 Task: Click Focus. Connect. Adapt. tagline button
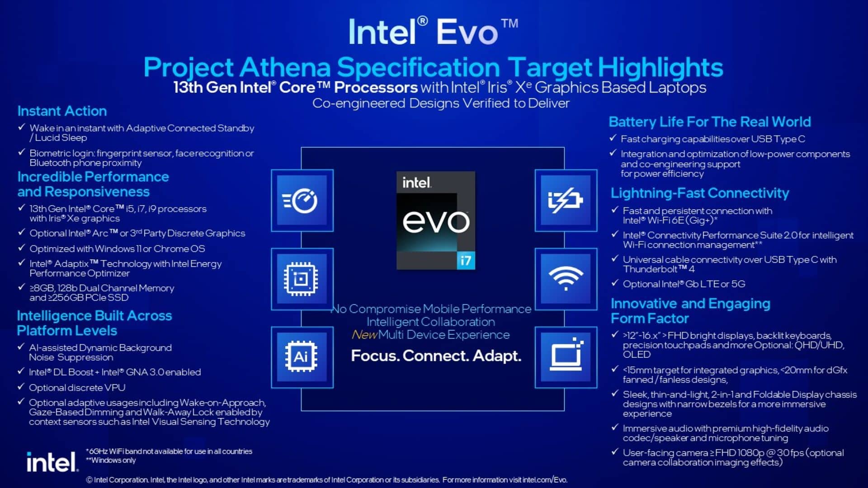434,356
